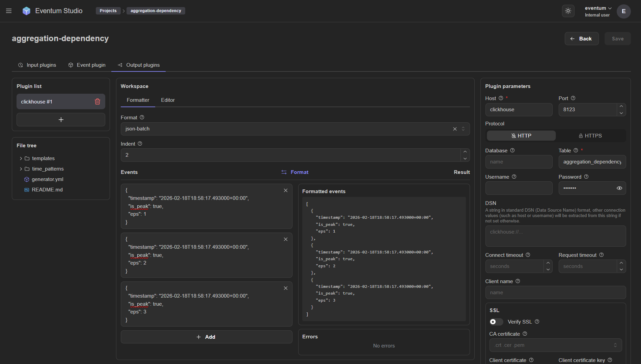Click the Format help icon
The width and height of the screenshot is (641, 364).
pyautogui.click(x=142, y=117)
